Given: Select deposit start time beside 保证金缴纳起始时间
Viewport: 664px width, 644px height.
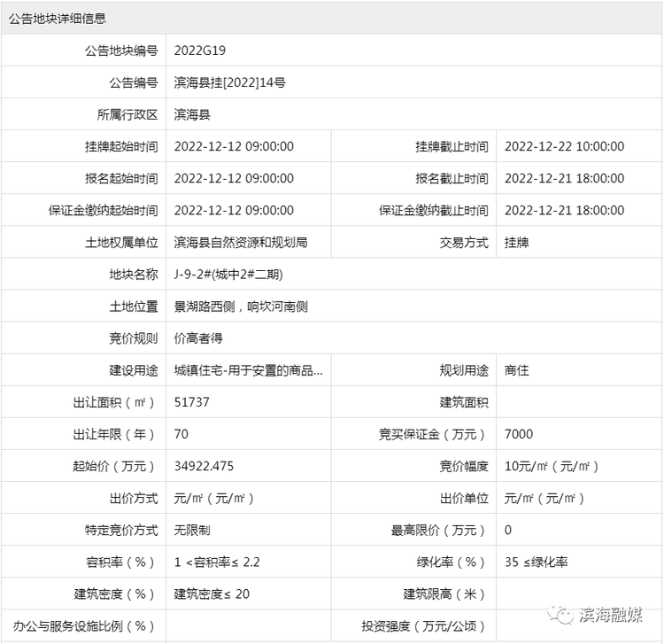Looking at the screenshot, I should tap(234, 211).
